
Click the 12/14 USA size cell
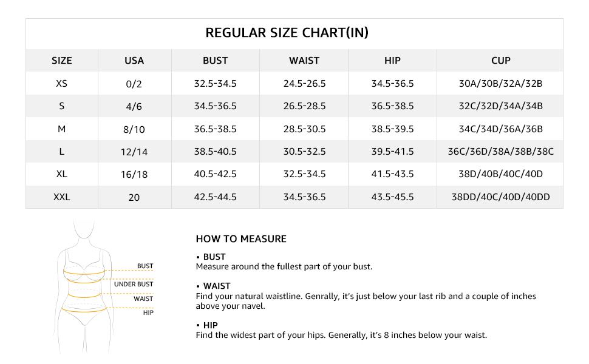click(134, 152)
